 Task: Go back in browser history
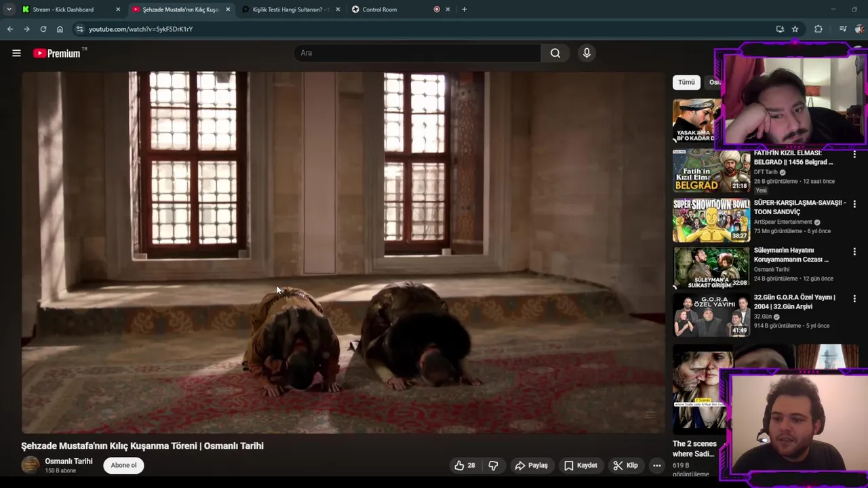(x=9, y=29)
